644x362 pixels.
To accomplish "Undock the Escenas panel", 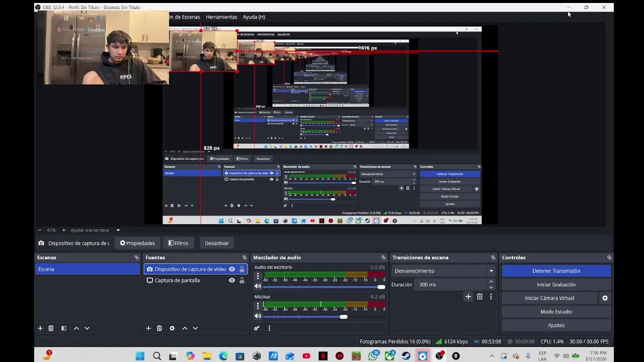I will (136, 258).
